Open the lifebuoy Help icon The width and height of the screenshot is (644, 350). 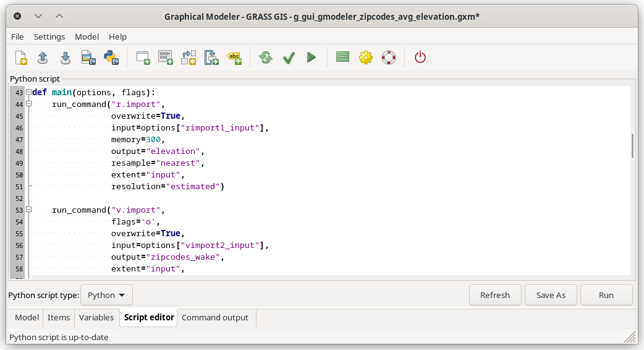click(389, 58)
